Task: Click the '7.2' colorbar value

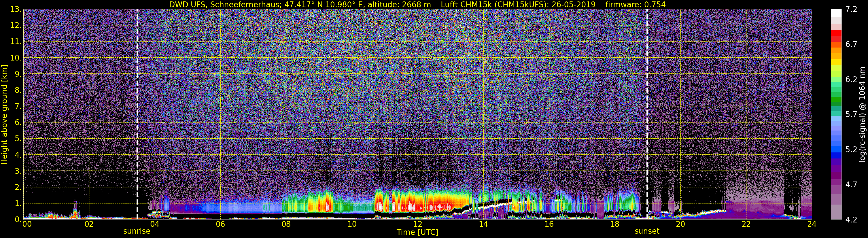Action: [851, 10]
